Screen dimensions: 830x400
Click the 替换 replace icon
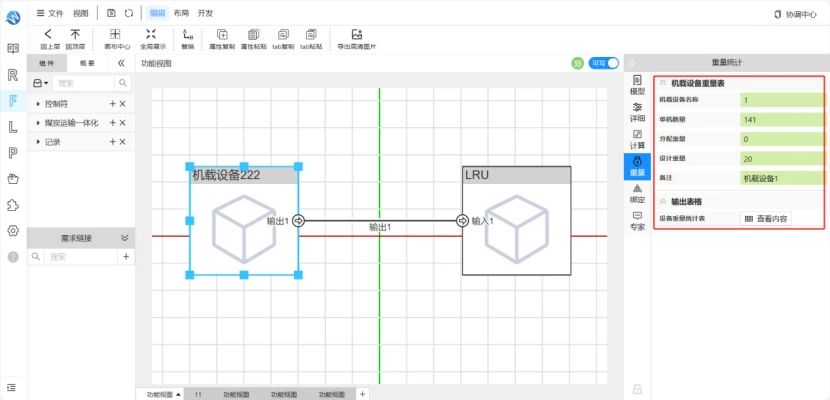187,34
